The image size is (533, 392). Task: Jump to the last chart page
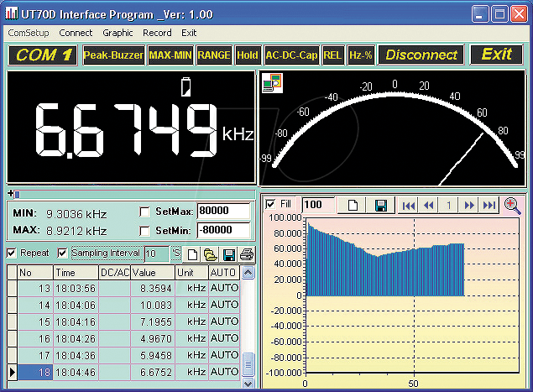click(x=489, y=205)
